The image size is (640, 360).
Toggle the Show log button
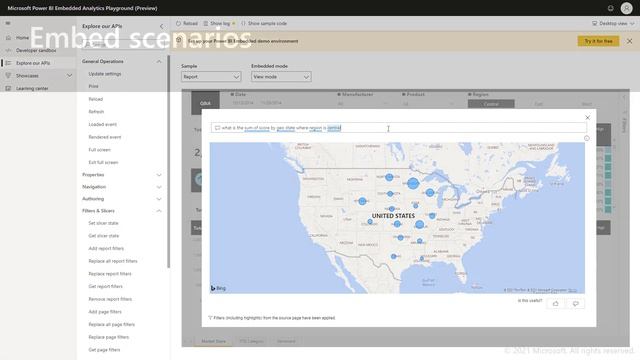(220, 24)
